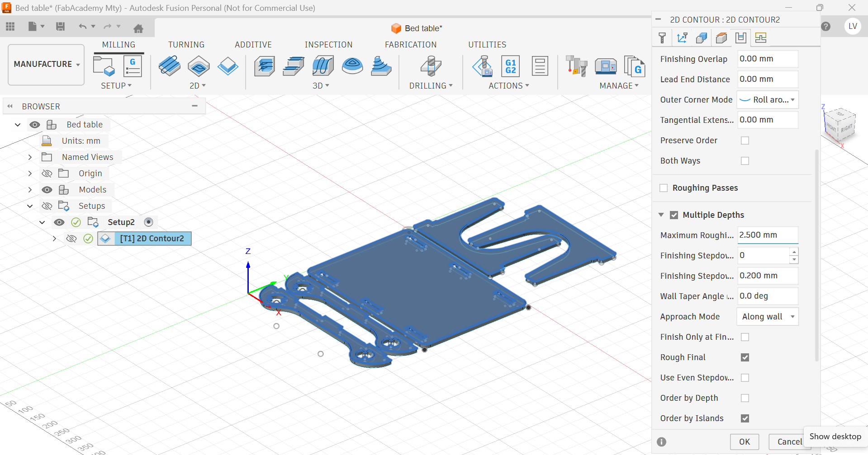Expand the Models node in browser
868x455 pixels.
click(x=30, y=190)
